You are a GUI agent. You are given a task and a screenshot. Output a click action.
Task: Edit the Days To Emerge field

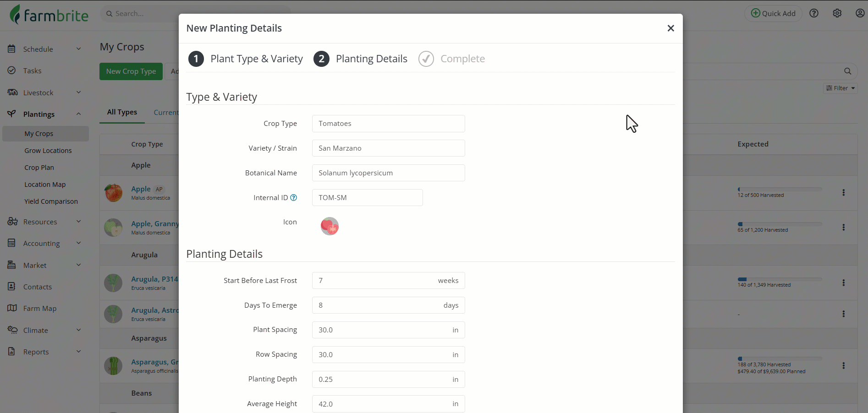pyautogui.click(x=389, y=305)
